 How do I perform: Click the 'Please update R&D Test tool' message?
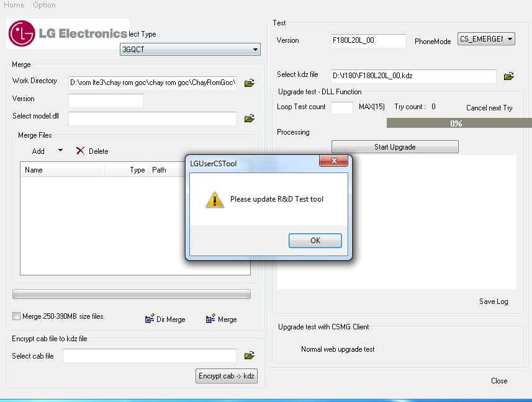[277, 199]
